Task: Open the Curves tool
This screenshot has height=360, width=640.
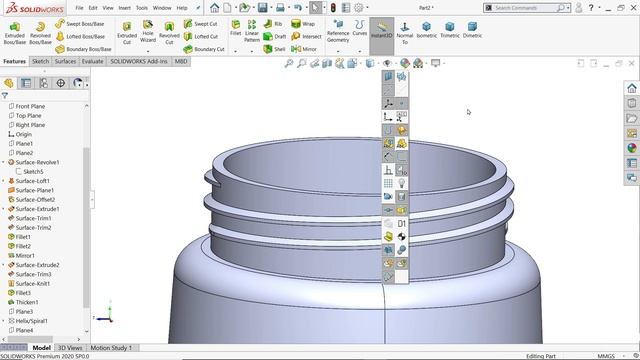Action: 360,28
